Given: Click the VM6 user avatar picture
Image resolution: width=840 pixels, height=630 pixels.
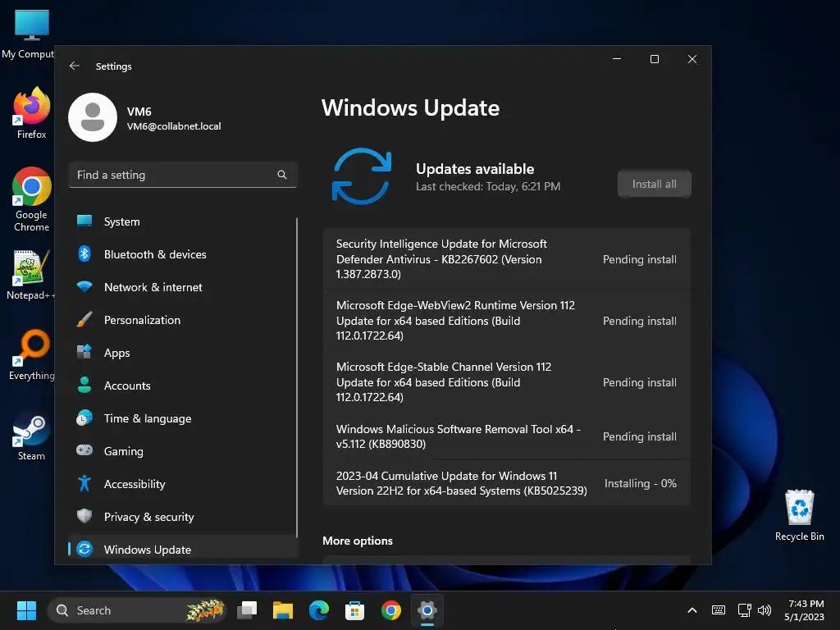Looking at the screenshot, I should tap(93, 117).
